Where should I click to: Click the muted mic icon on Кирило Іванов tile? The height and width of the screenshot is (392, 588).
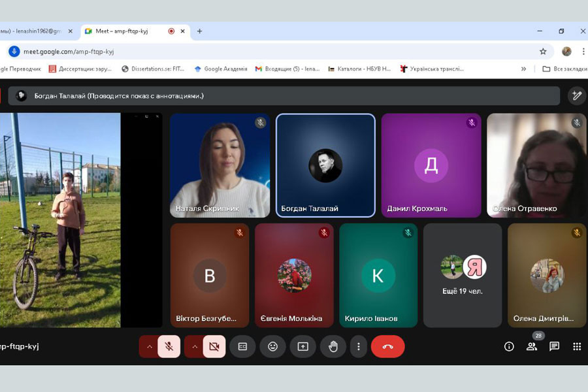[x=408, y=233]
